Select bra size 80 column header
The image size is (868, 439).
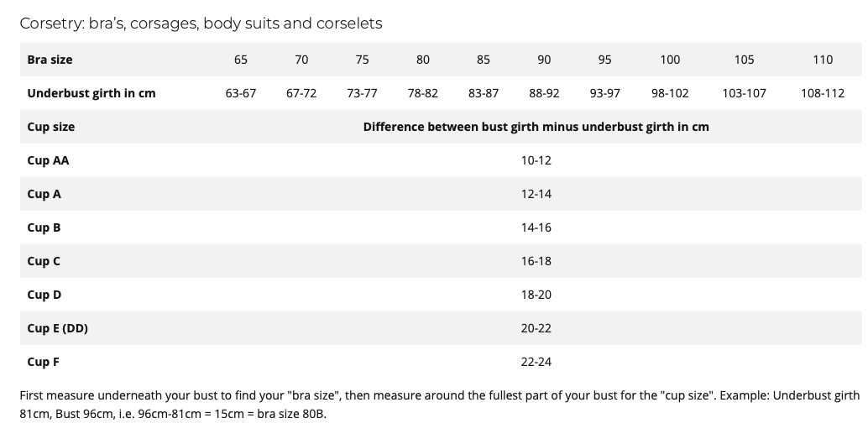[x=423, y=60]
